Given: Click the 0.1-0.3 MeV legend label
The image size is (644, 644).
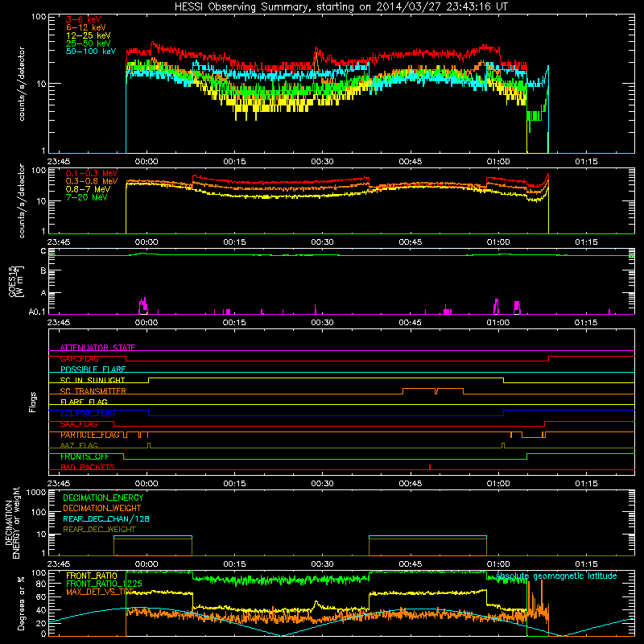Looking at the screenshot, I should (92, 173).
